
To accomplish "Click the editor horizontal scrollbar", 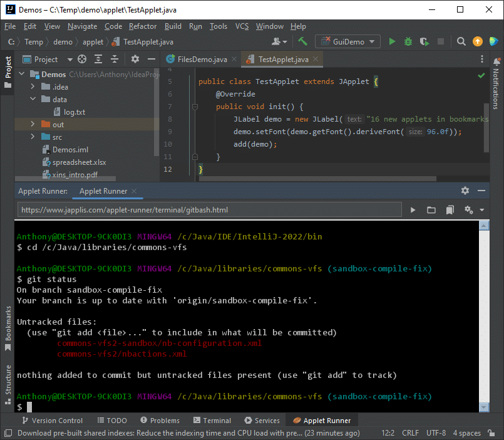I will 317,179.
